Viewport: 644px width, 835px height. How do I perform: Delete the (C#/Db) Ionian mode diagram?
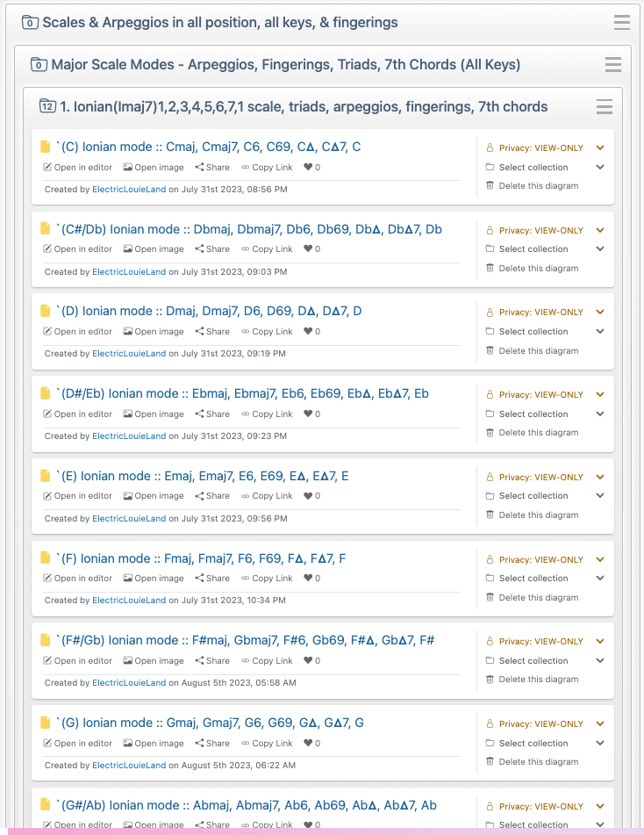pos(533,269)
